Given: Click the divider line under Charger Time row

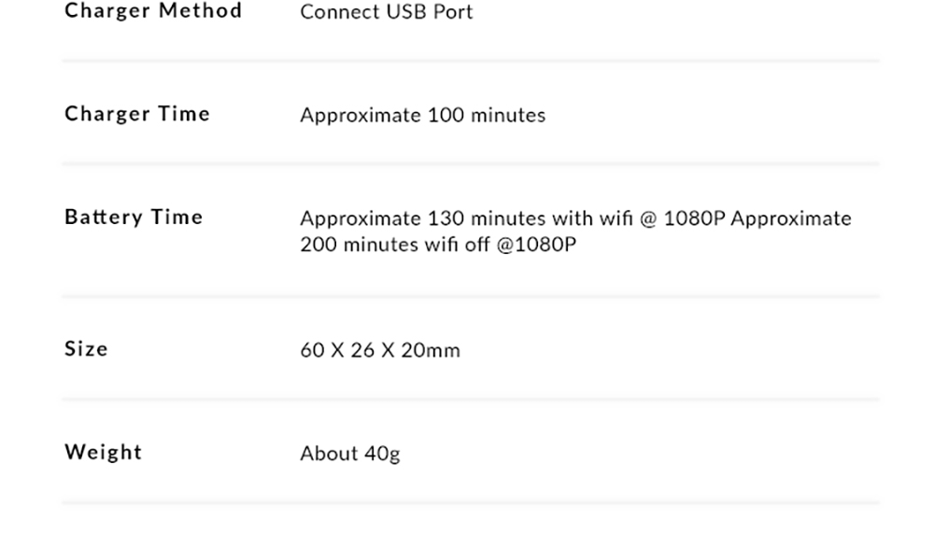Looking at the screenshot, I should pyautogui.click(x=471, y=163).
